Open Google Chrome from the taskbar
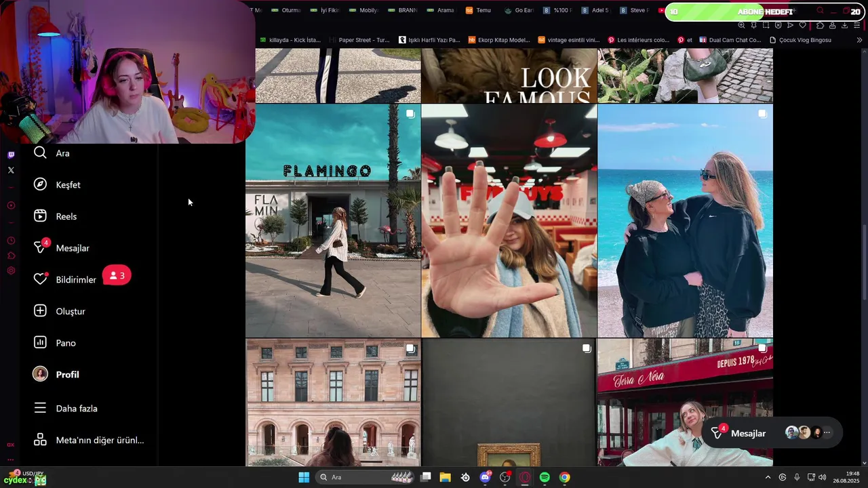Image resolution: width=868 pixels, height=488 pixels. (564, 477)
